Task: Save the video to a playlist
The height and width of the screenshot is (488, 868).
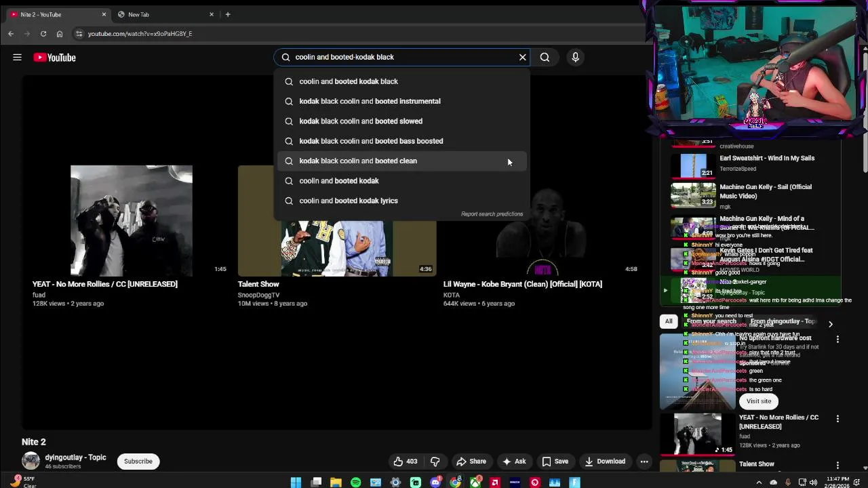Action: tap(555, 462)
